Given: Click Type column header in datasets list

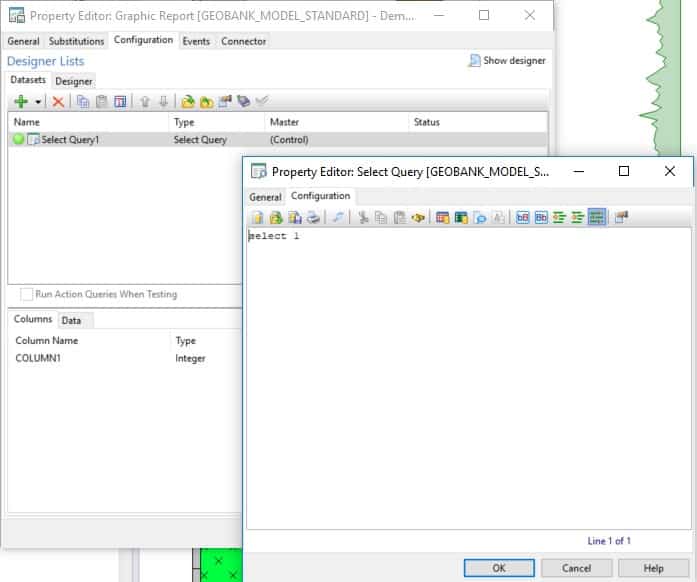Looking at the screenshot, I should [x=184, y=122].
